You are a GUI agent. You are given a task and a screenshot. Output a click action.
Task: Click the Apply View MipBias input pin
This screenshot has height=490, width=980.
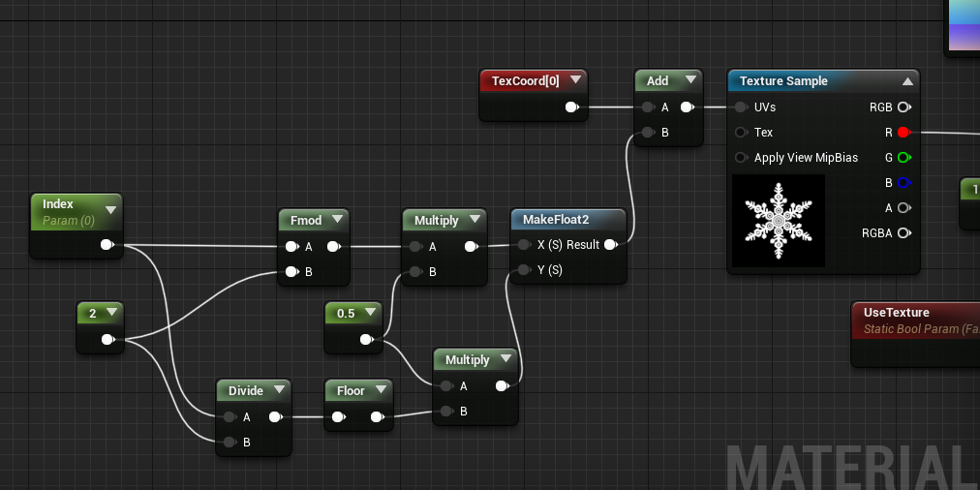tap(741, 158)
